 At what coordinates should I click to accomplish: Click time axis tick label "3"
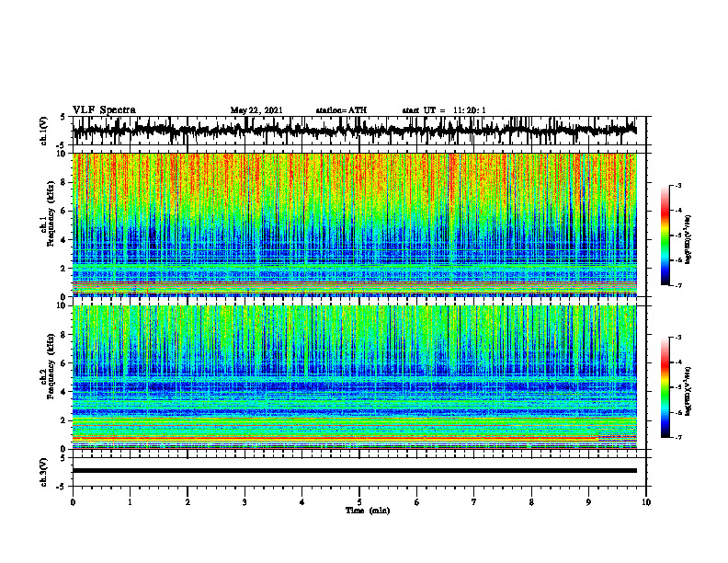(245, 502)
